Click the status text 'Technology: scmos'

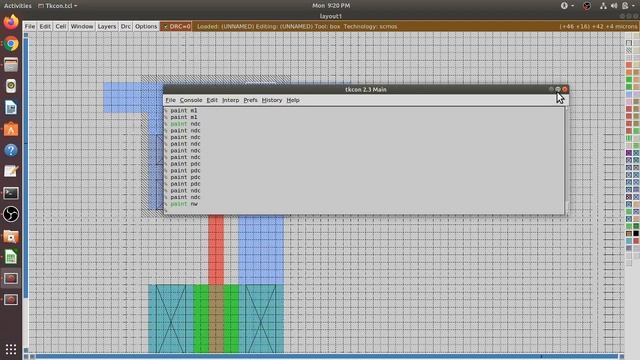[370, 27]
